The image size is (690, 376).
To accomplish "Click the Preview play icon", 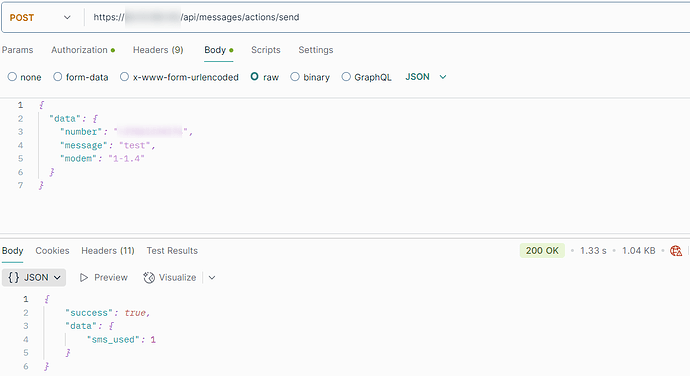I will coord(84,277).
